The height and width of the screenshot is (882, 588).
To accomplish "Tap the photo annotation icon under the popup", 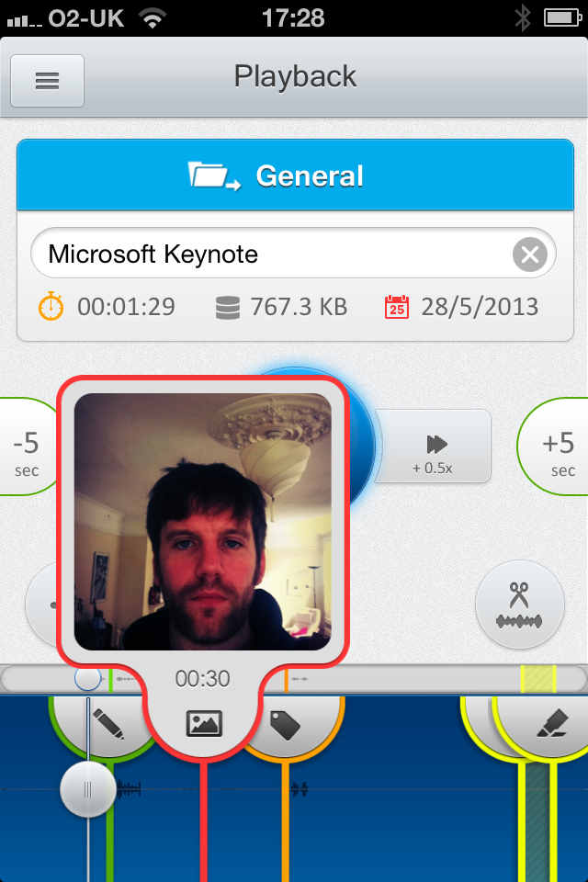I will point(204,725).
